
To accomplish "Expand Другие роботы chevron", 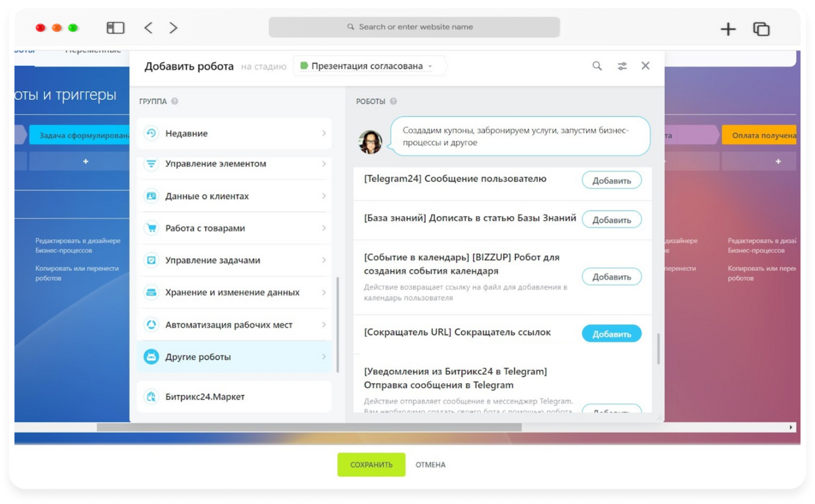I will 324,357.
